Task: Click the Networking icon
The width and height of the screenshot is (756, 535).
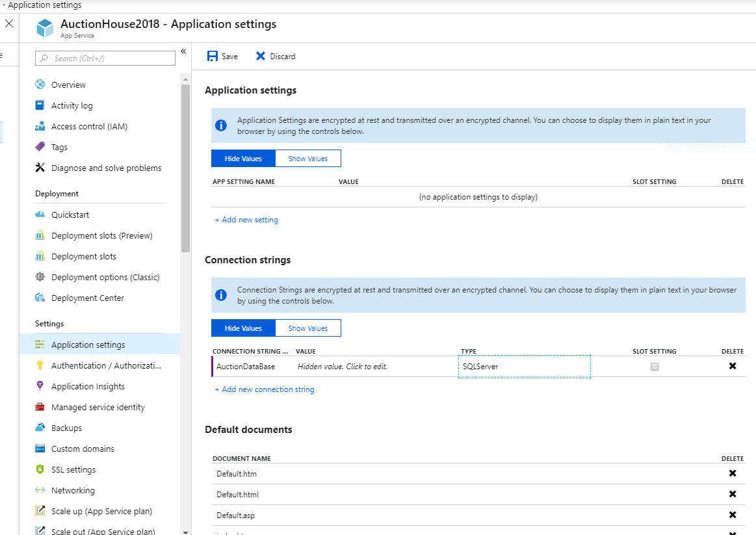Action: click(40, 490)
